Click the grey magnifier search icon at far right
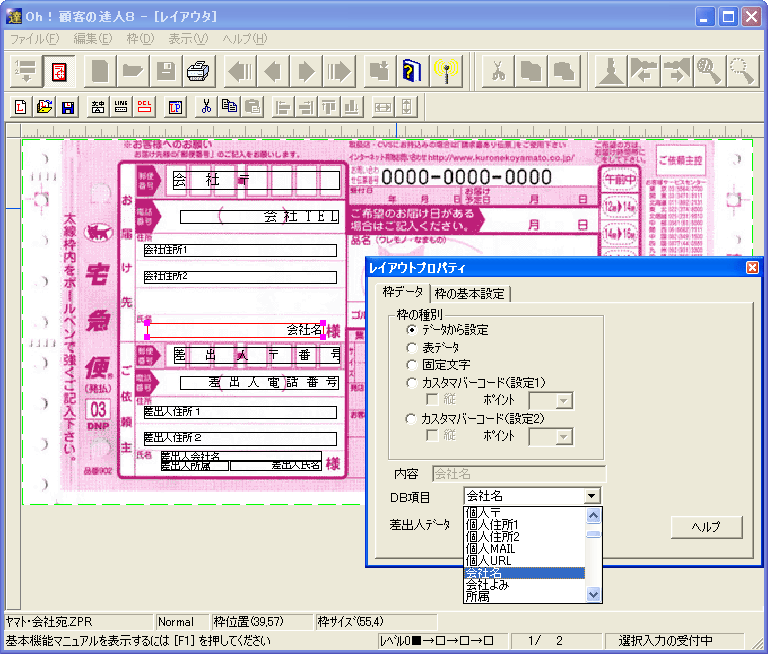Image resolution: width=768 pixels, height=654 pixels. click(743, 72)
